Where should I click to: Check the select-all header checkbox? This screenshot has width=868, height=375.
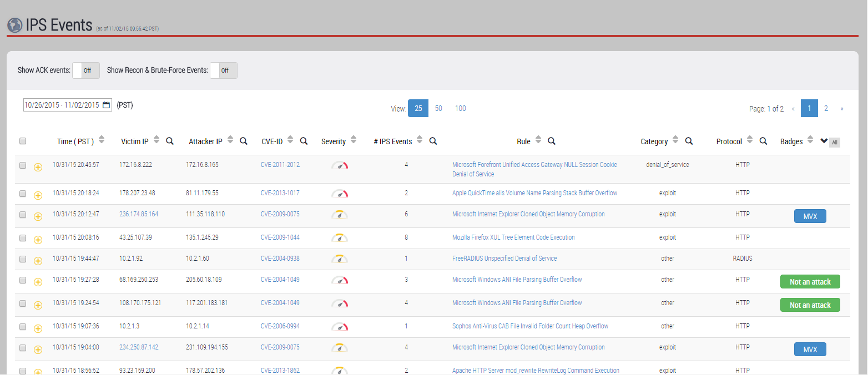point(23,141)
